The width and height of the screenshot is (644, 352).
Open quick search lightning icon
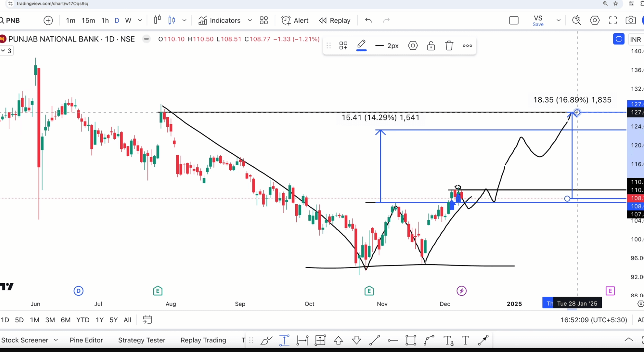click(x=577, y=20)
